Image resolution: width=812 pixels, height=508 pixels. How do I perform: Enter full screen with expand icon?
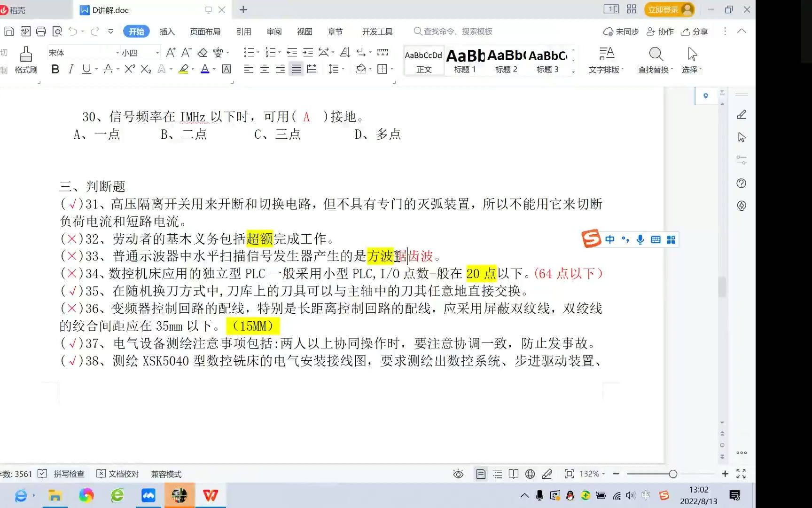(741, 474)
